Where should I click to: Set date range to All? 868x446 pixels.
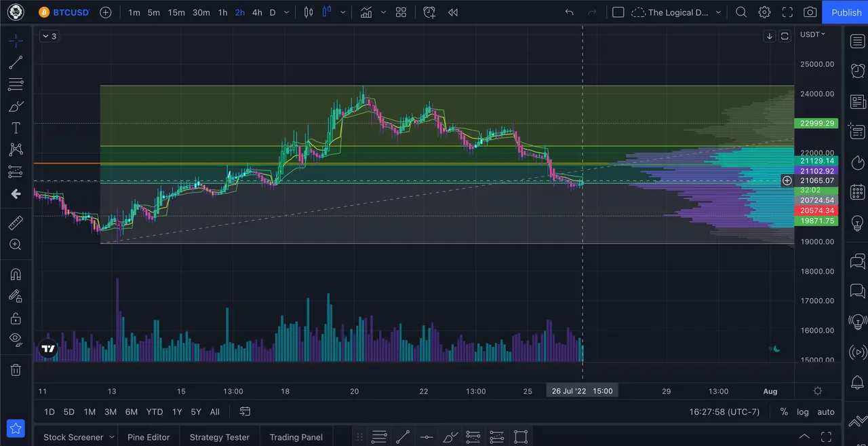(214, 411)
